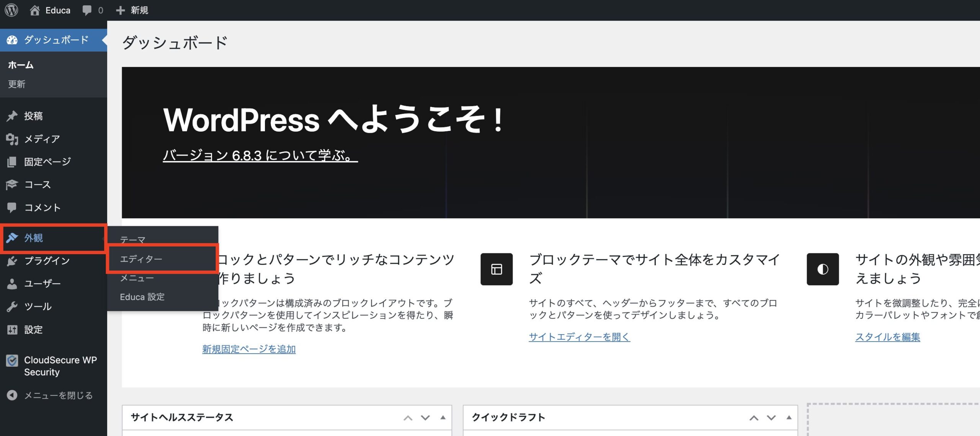Choose Educa 設定 from the submenu

pos(142,297)
